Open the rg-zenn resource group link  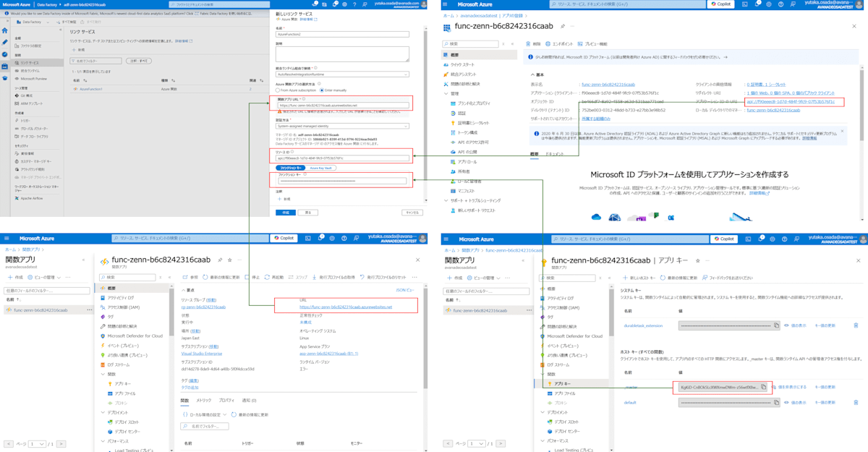click(x=203, y=307)
